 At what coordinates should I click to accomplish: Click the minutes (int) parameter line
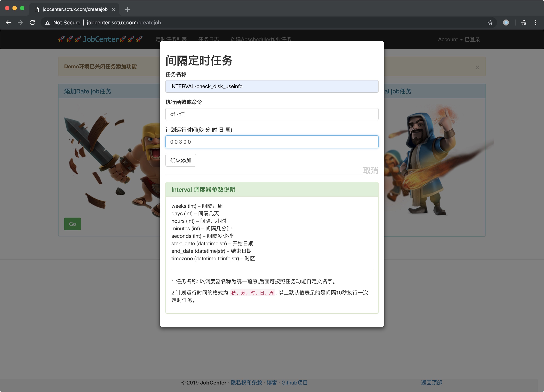tap(201, 228)
